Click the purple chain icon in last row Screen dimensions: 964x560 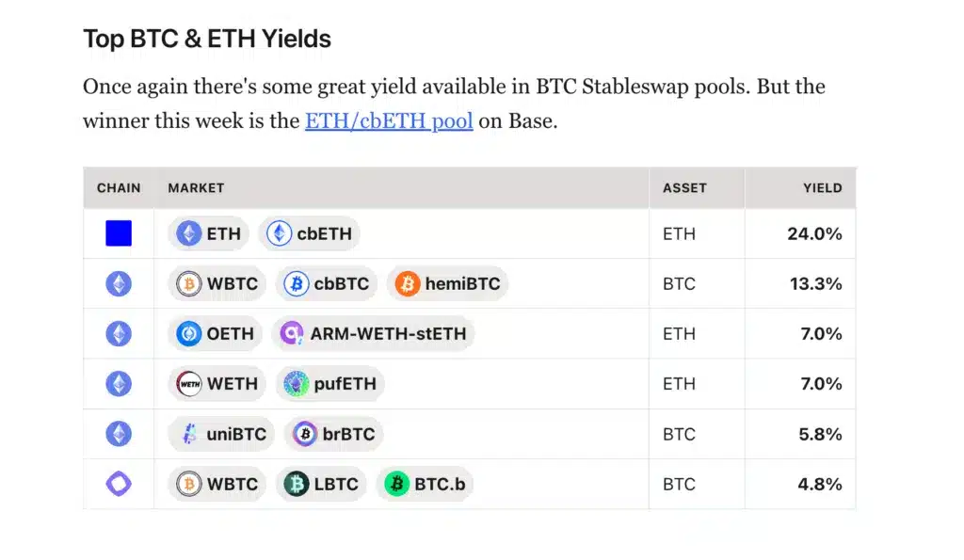119,484
